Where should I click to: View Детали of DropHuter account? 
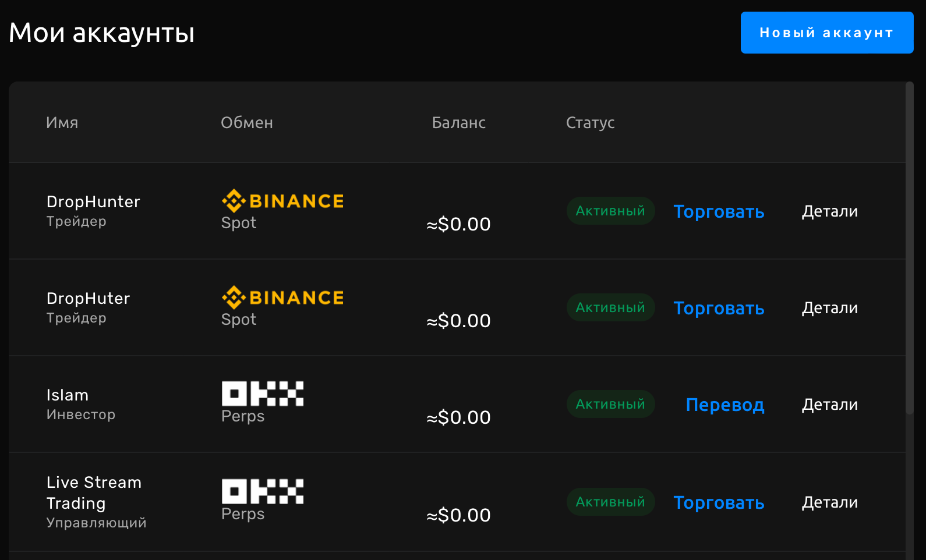pyautogui.click(x=829, y=308)
